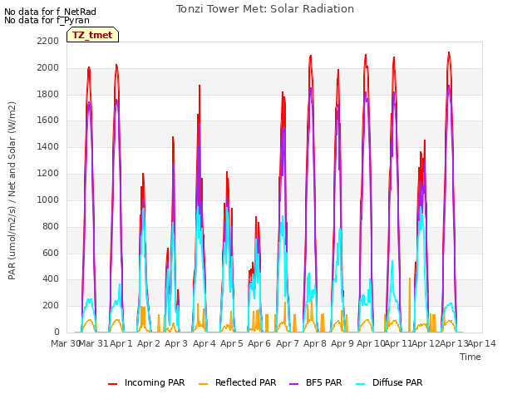
Task: Click the 1200 y-axis tick label
Action: tap(48, 173)
